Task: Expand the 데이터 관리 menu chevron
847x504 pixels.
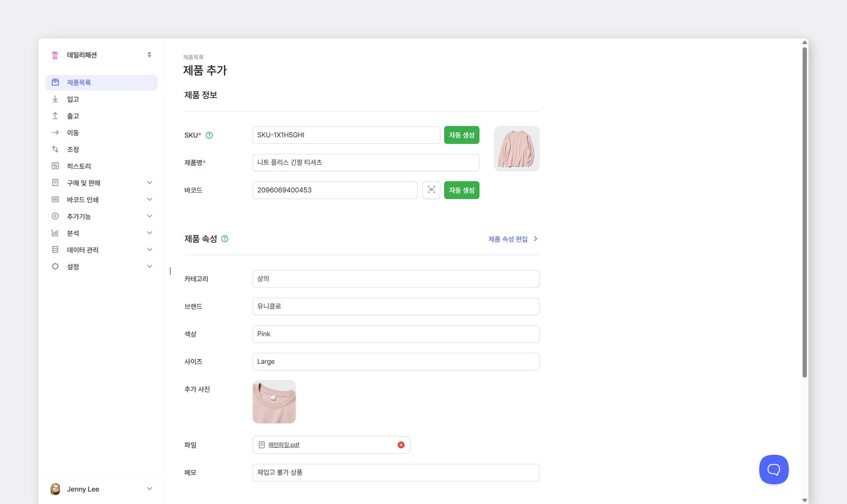Action: click(149, 250)
